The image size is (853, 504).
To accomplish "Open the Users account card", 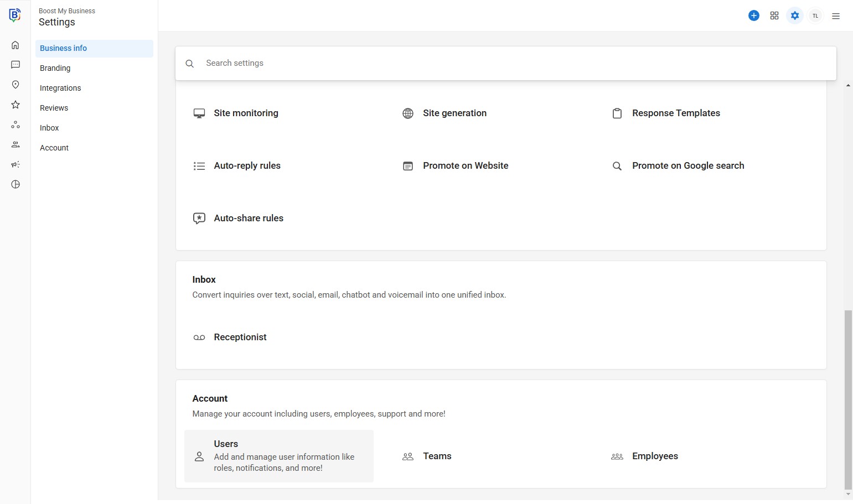I will [x=279, y=456].
